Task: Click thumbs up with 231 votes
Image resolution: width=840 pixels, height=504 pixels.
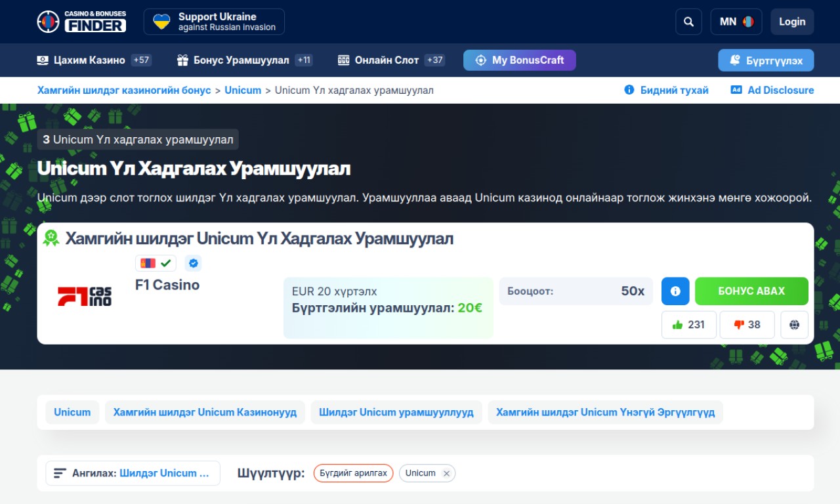Action: click(x=689, y=325)
